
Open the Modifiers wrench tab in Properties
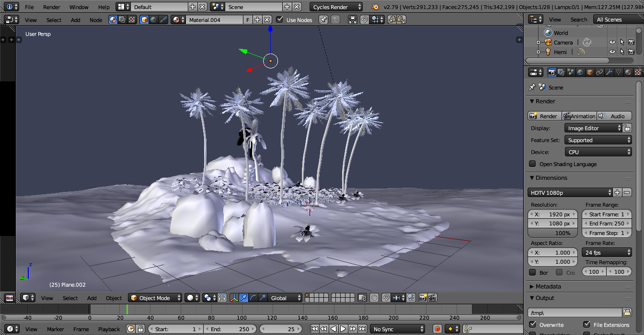pos(609,72)
